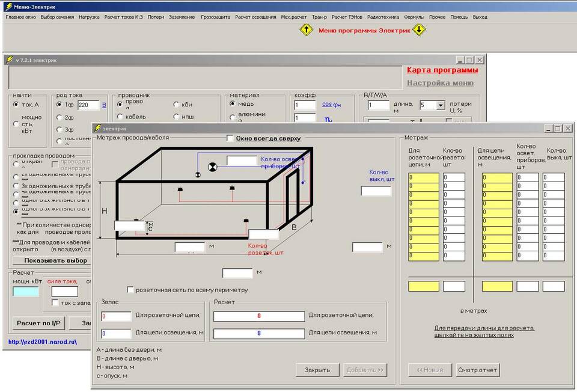Click the cyan мощн. кВт result field
The image size is (577, 392).
pos(26,292)
